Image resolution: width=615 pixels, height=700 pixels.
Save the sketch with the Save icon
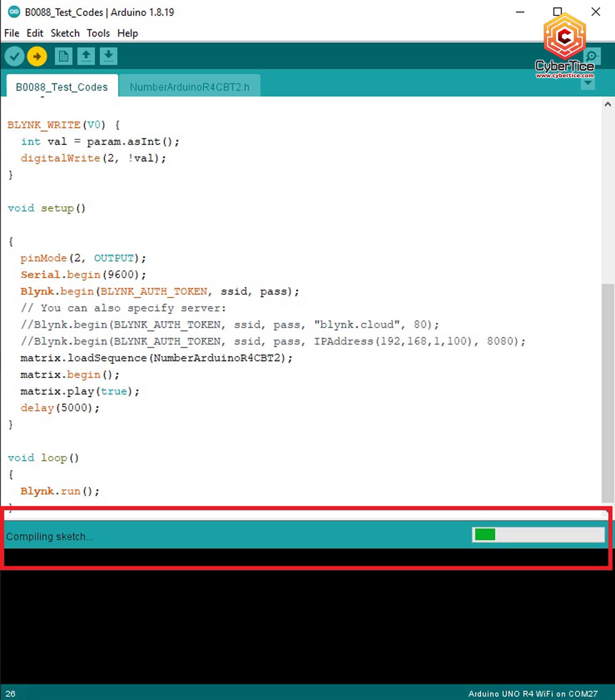point(108,56)
